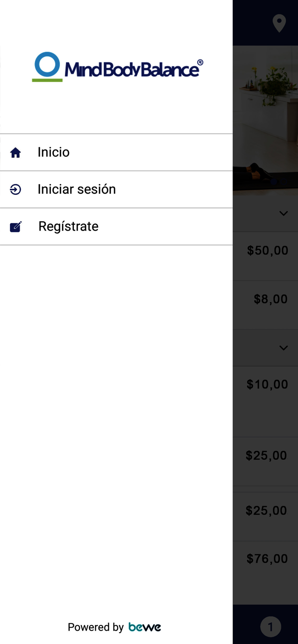Tap the first $25,00 price row
298x644 pixels.
tap(266, 456)
